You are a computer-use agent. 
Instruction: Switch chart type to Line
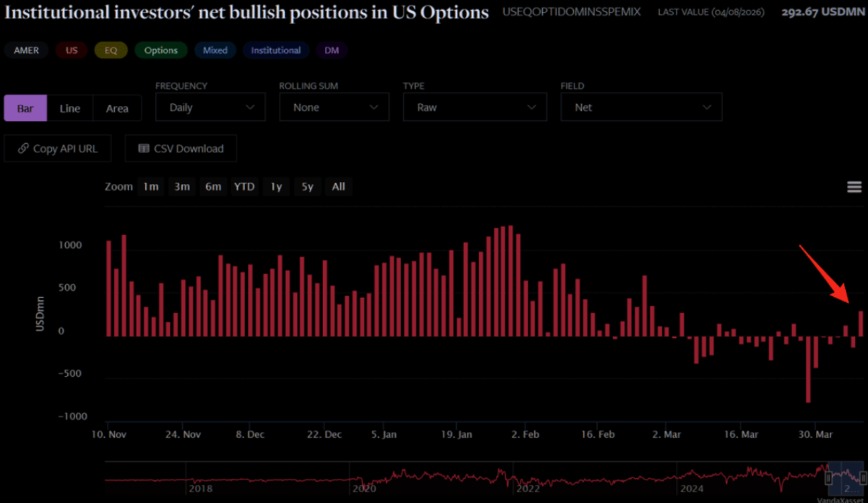pos(70,108)
